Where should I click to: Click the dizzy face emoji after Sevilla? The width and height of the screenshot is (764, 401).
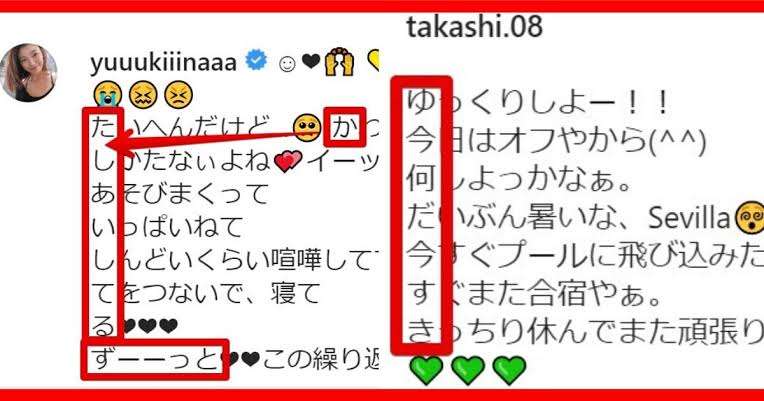click(749, 218)
